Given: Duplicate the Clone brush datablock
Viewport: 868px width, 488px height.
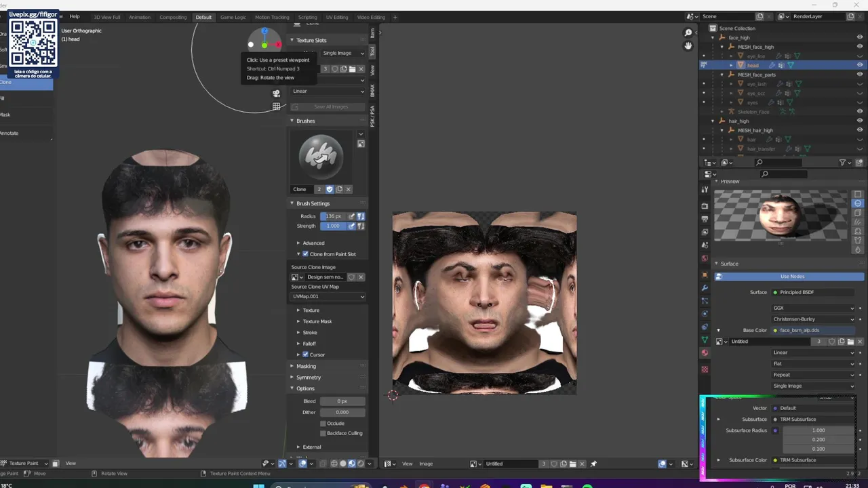Looking at the screenshot, I should tap(339, 189).
